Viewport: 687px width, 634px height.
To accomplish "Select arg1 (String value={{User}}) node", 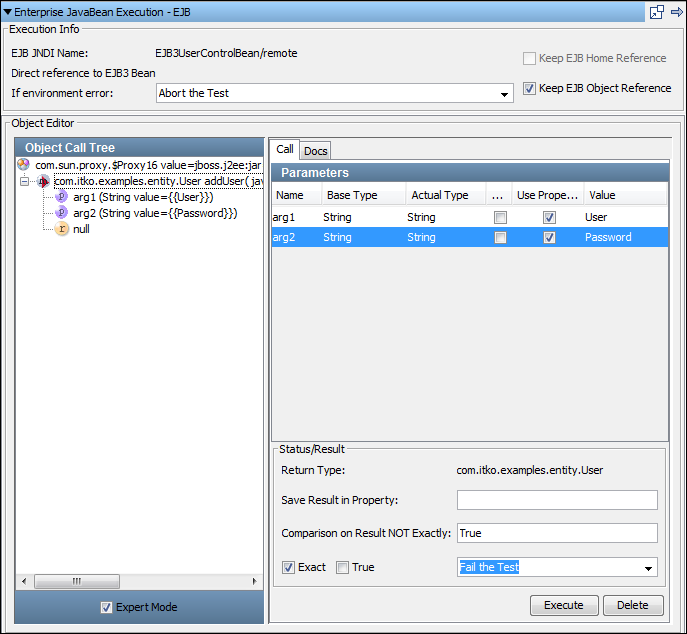I will point(143,197).
